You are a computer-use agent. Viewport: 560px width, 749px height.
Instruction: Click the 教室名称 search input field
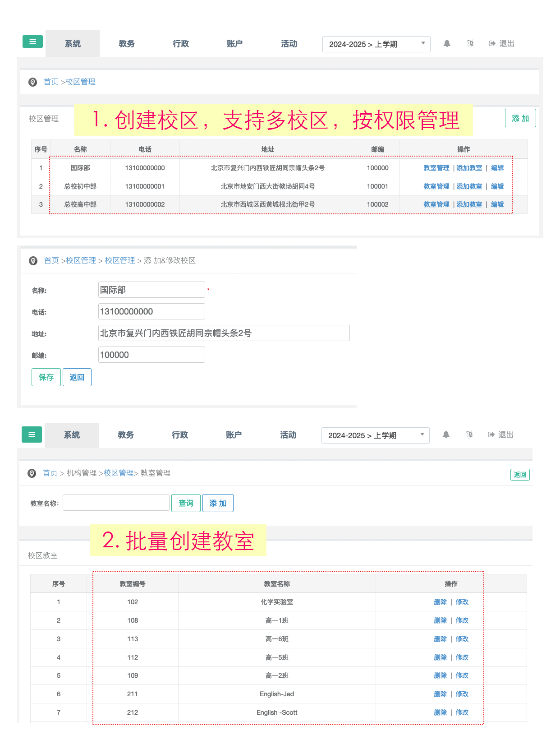click(x=116, y=503)
